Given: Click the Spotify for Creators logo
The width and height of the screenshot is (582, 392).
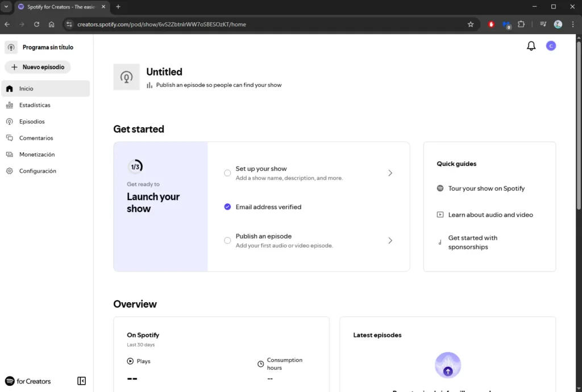Looking at the screenshot, I should coord(27,381).
